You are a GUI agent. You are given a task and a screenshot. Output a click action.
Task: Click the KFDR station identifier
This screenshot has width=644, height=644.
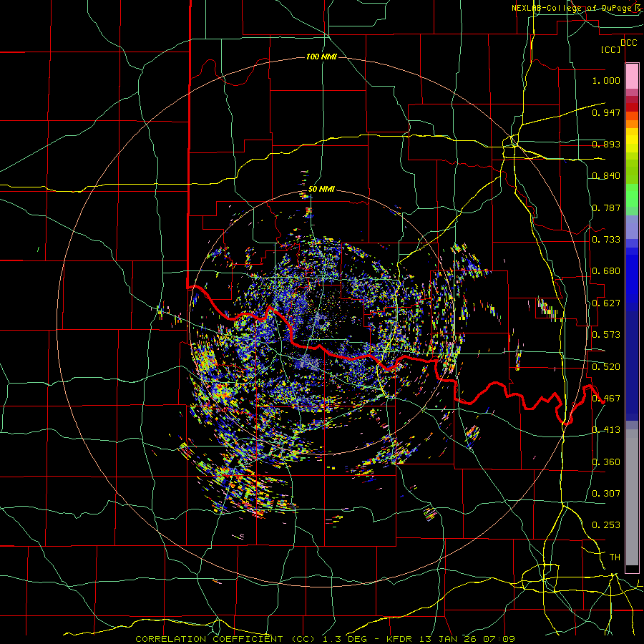tap(401, 639)
